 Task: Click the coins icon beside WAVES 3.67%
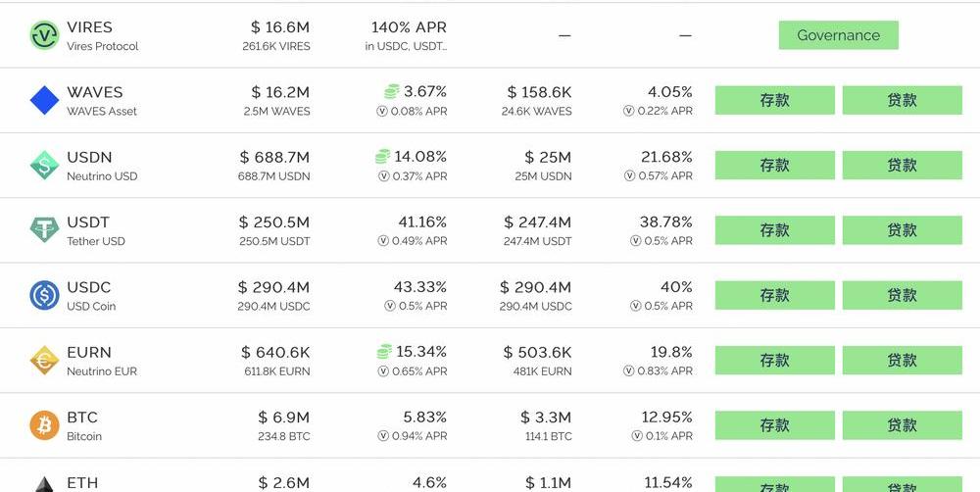[x=392, y=92]
